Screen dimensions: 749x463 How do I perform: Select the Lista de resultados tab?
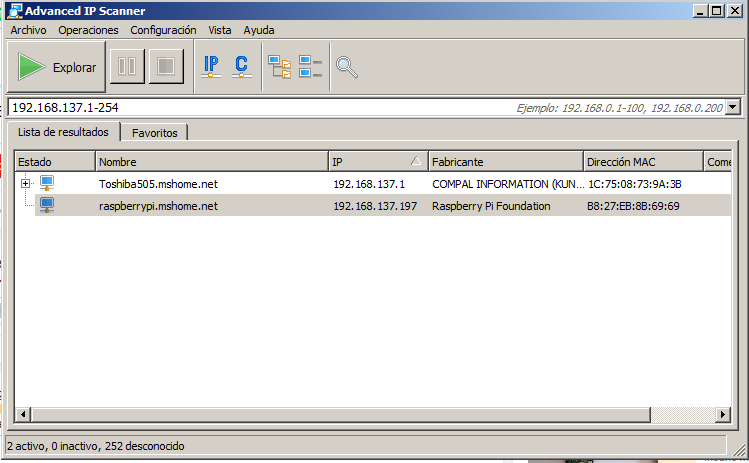pos(63,132)
